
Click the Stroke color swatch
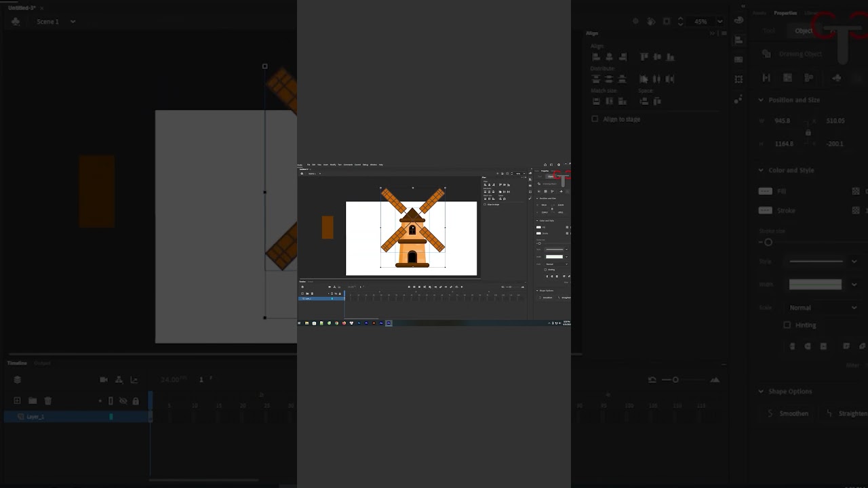pyautogui.click(x=766, y=211)
